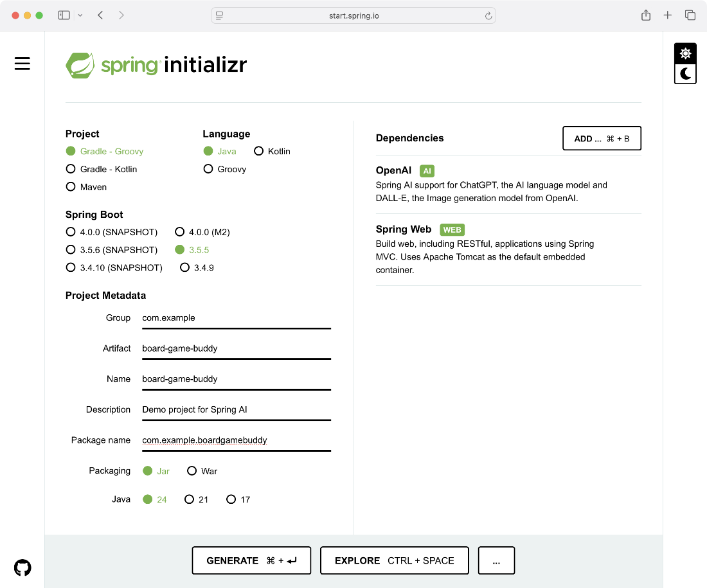This screenshot has width=707, height=588.
Task: Open a new tab with plus icon
Action: click(x=667, y=15)
